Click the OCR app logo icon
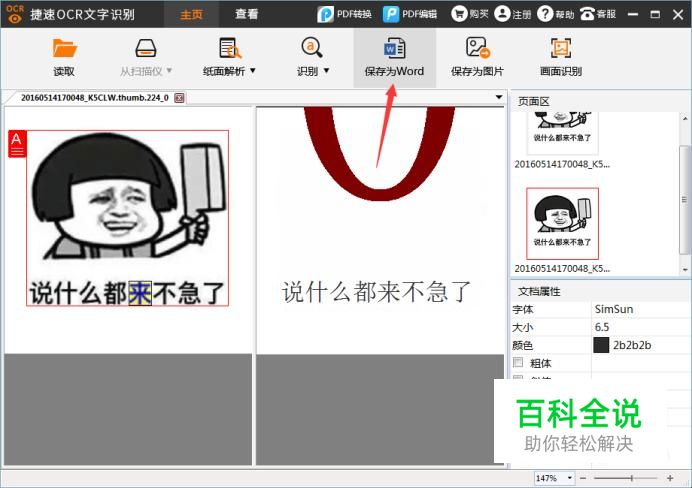This screenshot has width=692, height=488. (x=15, y=14)
